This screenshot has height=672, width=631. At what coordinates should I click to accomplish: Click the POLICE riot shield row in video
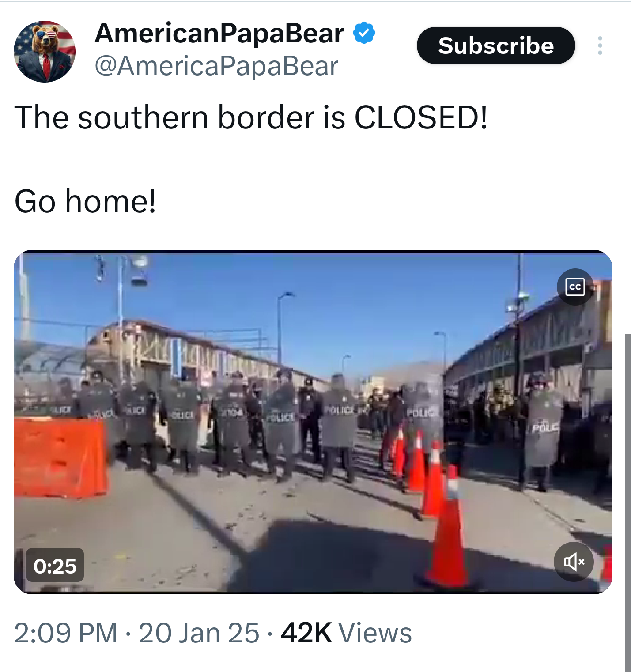[309, 419]
